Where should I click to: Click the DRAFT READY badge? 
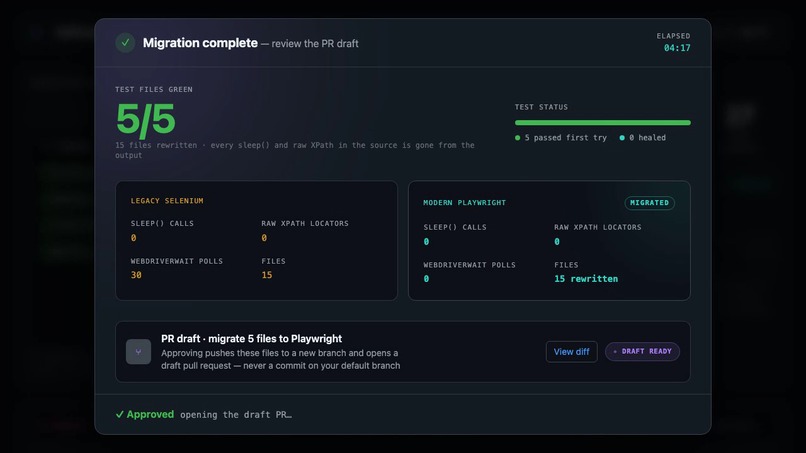(x=642, y=352)
